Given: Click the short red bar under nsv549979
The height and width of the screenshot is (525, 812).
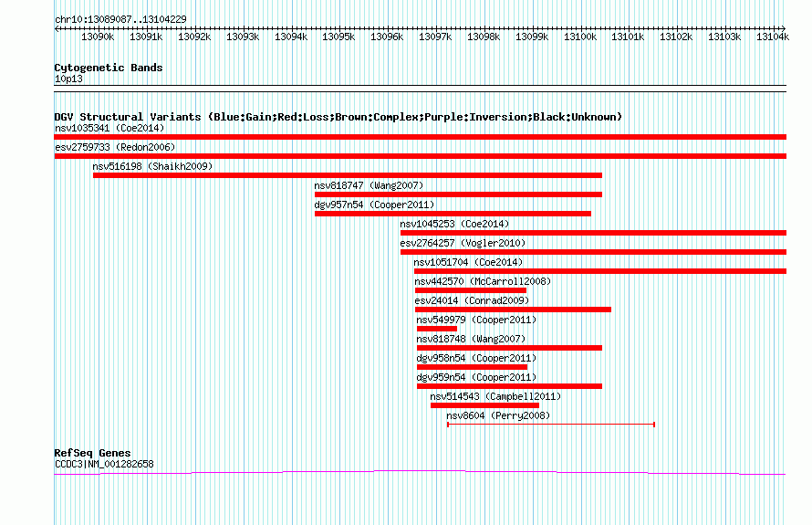Looking at the screenshot, I should [437, 329].
